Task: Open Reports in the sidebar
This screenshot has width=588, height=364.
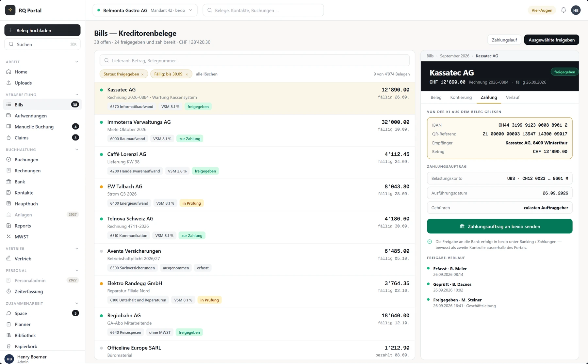Action: (42, 226)
